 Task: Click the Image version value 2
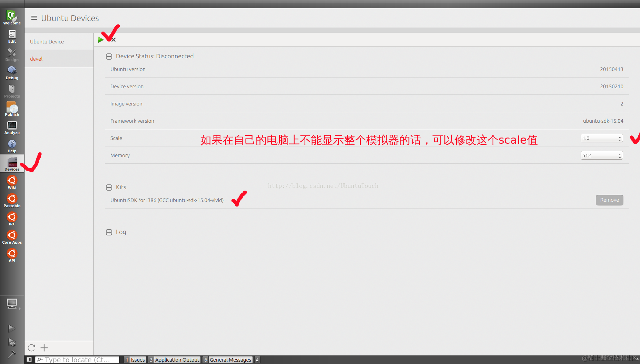(x=622, y=104)
